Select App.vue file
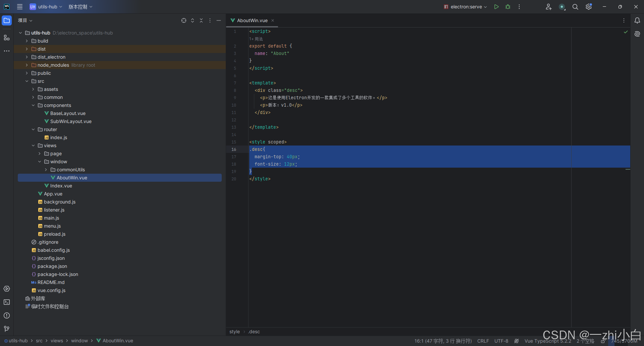 point(53,194)
